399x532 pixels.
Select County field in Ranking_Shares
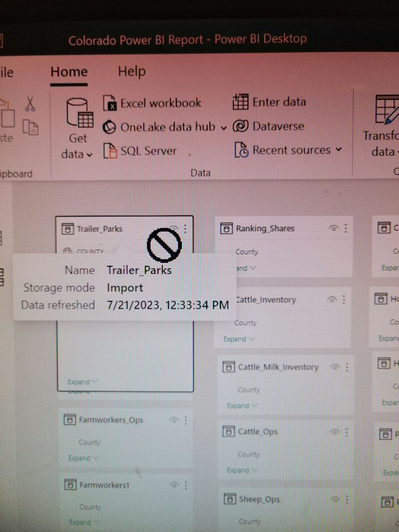247,252
